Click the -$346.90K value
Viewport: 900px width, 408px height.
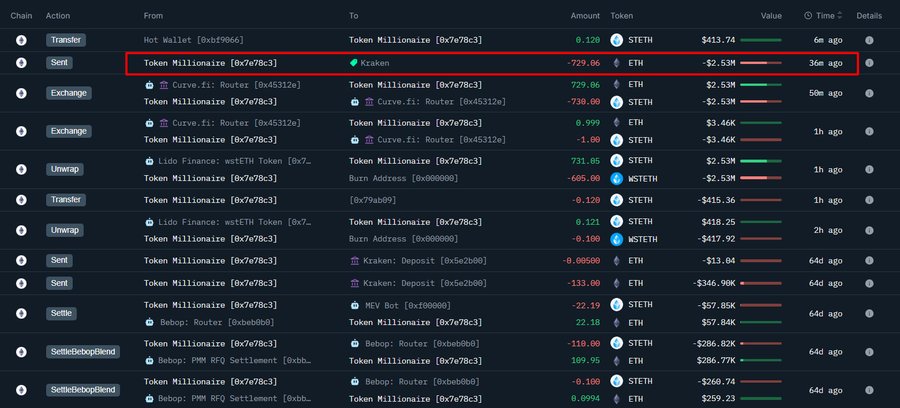[713, 283]
